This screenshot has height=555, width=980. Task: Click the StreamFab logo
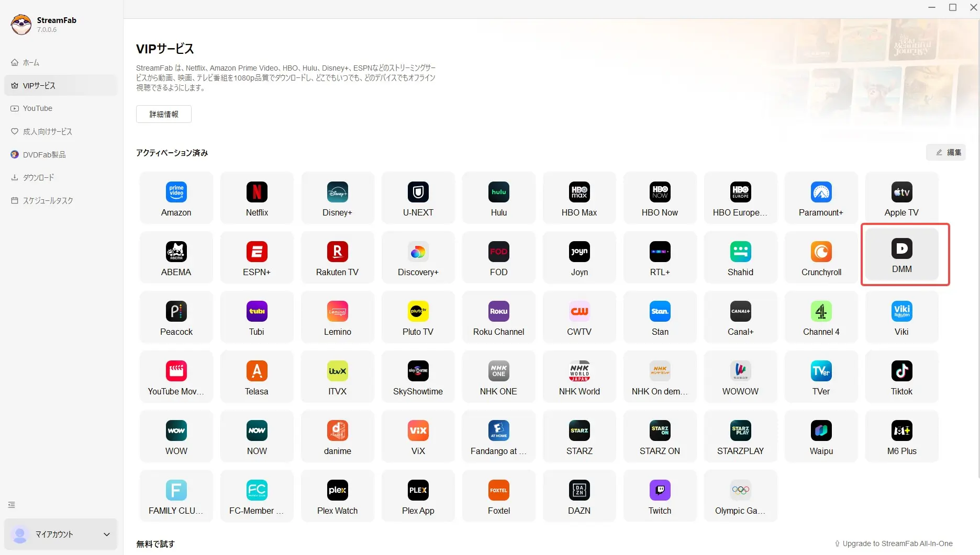click(21, 25)
